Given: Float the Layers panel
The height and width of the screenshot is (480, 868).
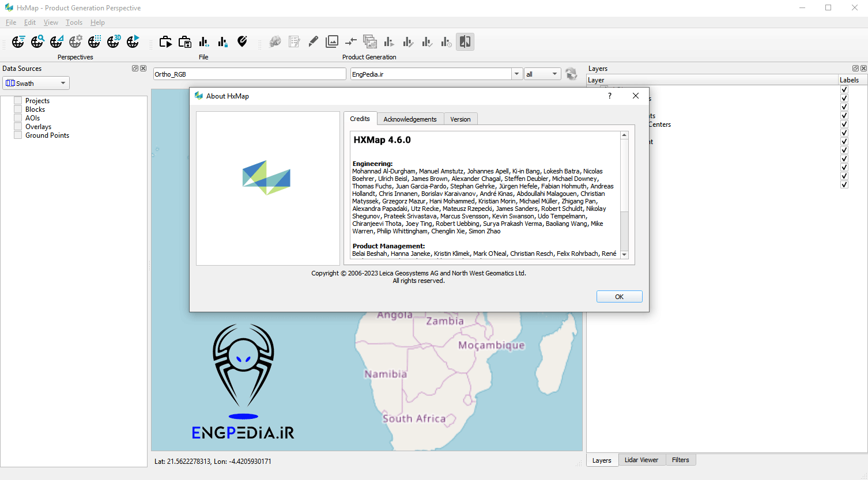Looking at the screenshot, I should [x=855, y=68].
